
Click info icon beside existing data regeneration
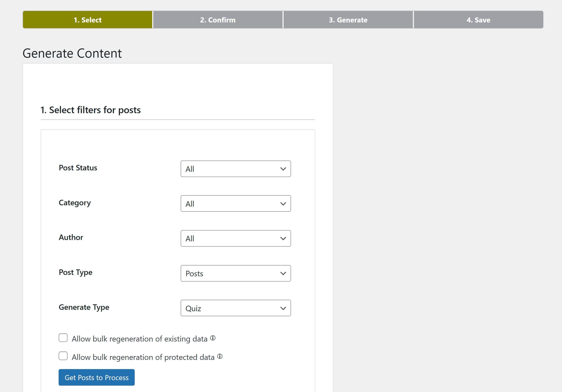tap(213, 338)
